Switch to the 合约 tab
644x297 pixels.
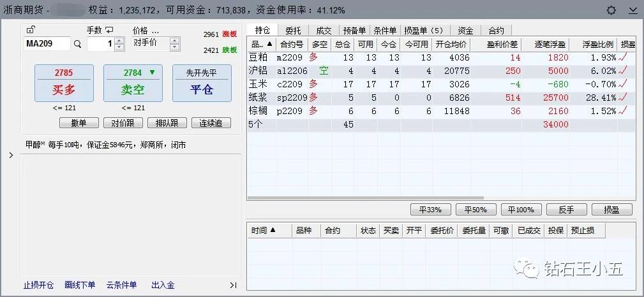496,31
